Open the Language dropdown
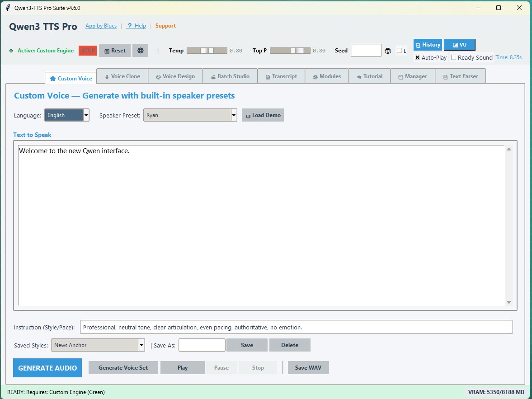Screen dimensions: 532x399 tap(85, 115)
